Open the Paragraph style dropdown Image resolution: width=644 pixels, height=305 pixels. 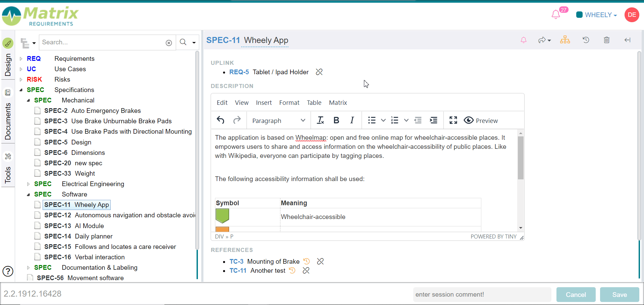point(279,121)
